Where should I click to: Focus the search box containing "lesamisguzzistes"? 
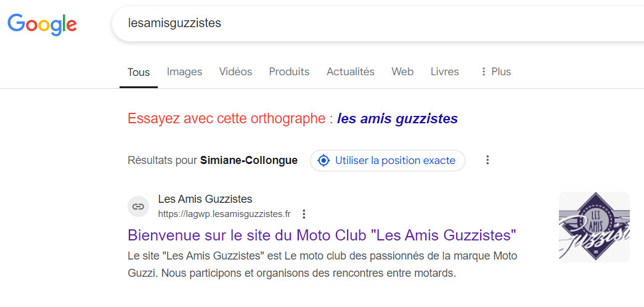click(x=370, y=23)
